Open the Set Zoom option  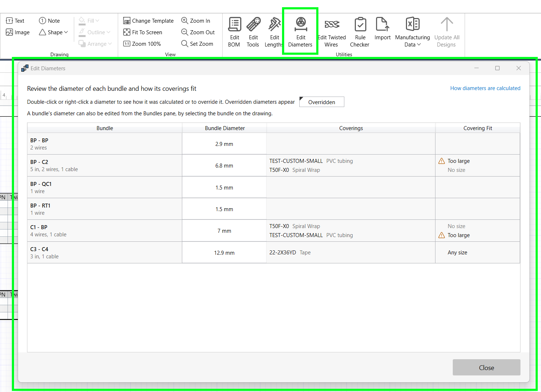197,44
